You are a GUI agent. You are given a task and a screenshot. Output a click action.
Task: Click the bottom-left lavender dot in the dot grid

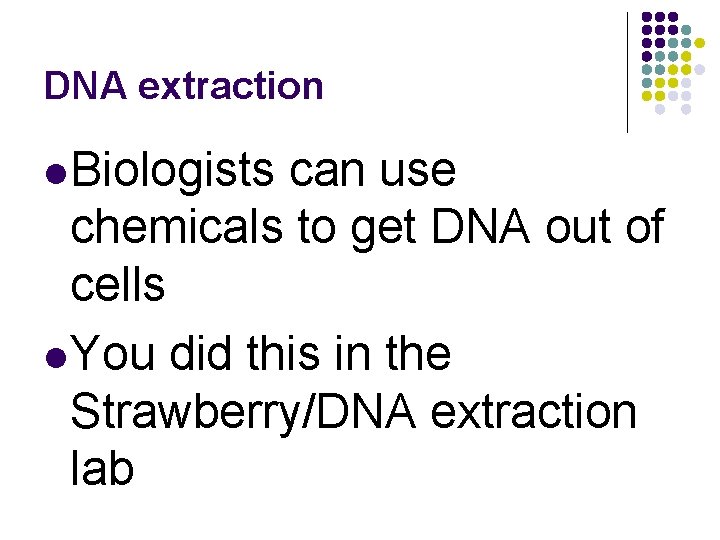tap(660, 109)
